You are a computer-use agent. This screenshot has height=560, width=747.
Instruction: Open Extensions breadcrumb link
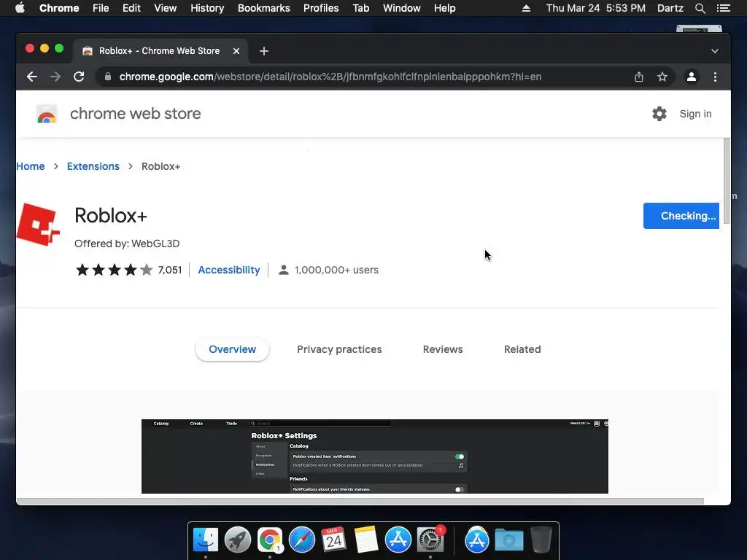coord(93,166)
